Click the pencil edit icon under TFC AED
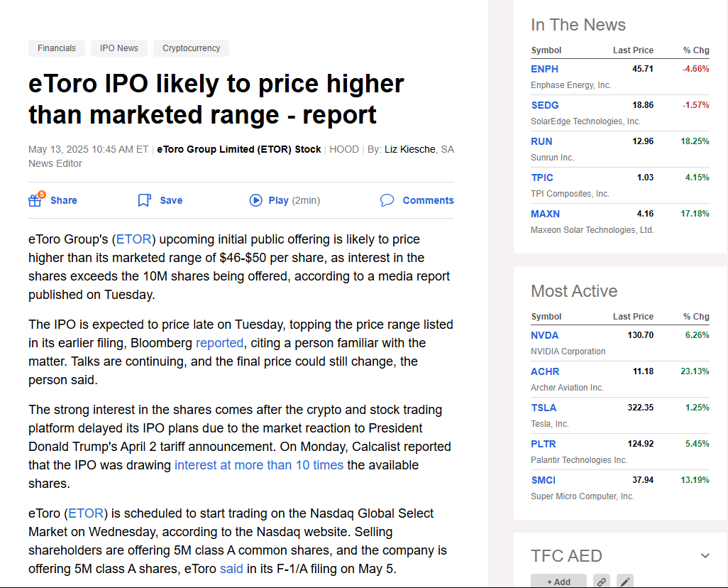The height and width of the screenshot is (588, 728). [x=624, y=581]
